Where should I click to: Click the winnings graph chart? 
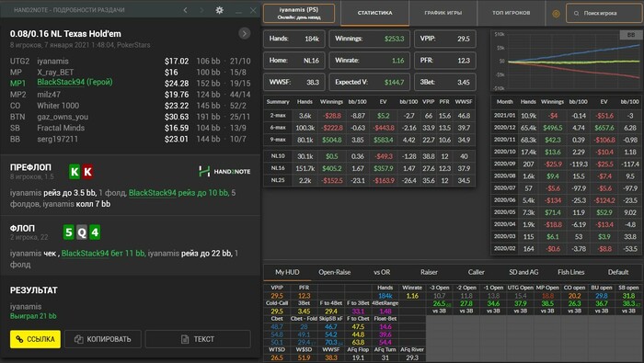(x=566, y=61)
